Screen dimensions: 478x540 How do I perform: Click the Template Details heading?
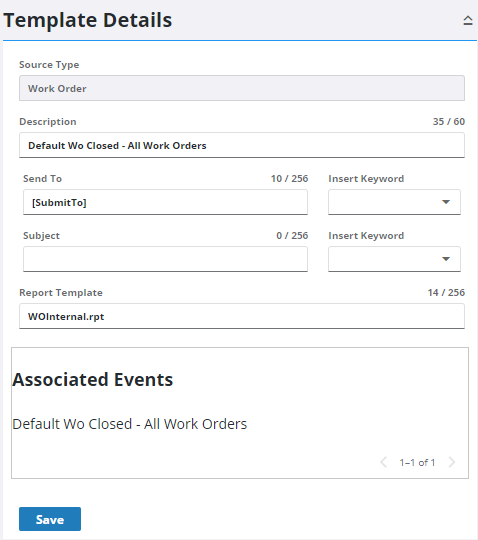tap(87, 20)
